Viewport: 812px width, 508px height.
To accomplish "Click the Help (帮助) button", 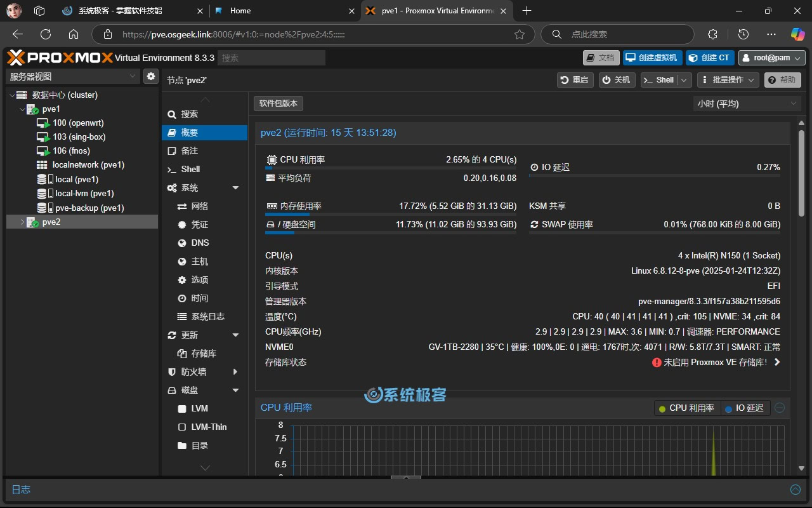I will (782, 80).
